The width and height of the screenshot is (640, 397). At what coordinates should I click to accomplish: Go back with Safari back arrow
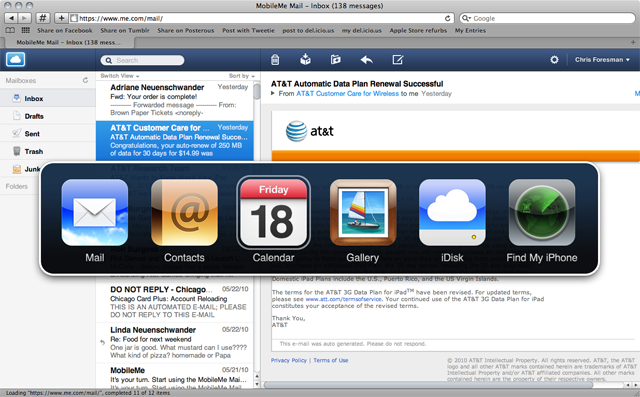click(11, 18)
